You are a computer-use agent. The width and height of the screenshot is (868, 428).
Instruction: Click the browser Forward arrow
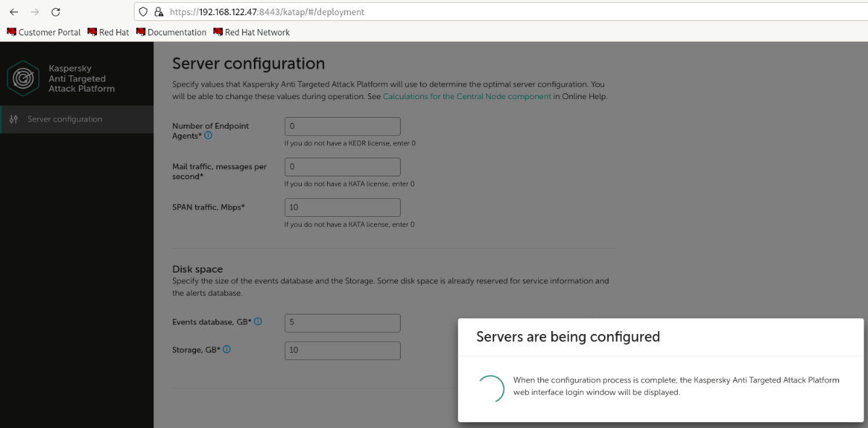35,12
